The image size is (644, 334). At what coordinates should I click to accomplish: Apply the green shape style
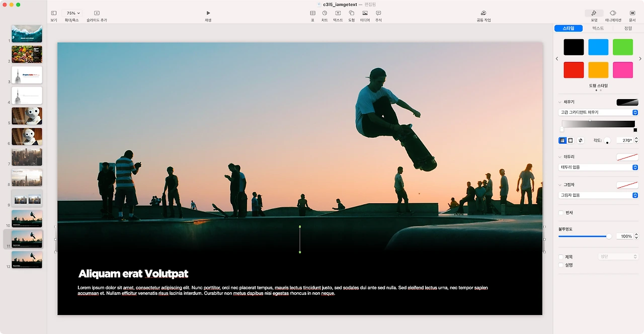[623, 47]
